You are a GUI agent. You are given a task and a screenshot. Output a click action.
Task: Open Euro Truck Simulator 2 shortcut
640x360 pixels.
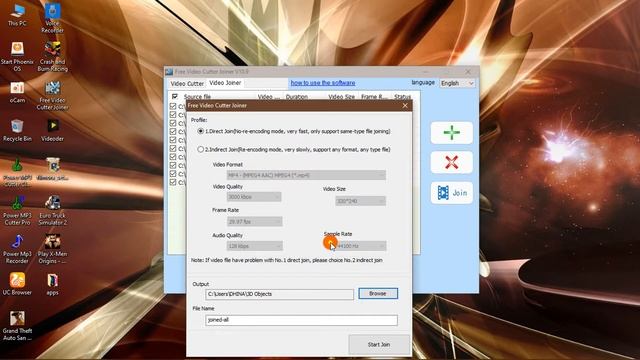(x=52, y=210)
